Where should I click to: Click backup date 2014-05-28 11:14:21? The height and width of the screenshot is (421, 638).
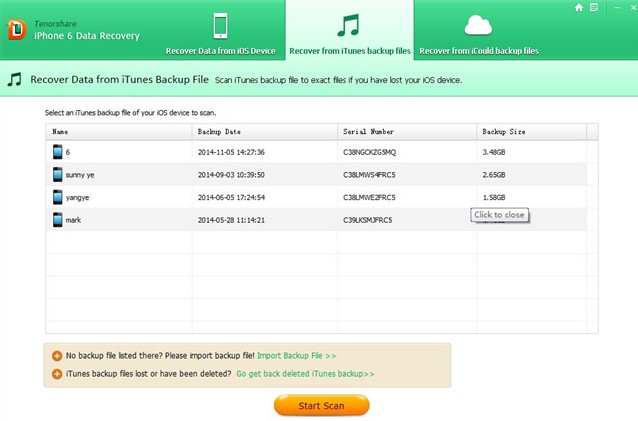(x=231, y=220)
